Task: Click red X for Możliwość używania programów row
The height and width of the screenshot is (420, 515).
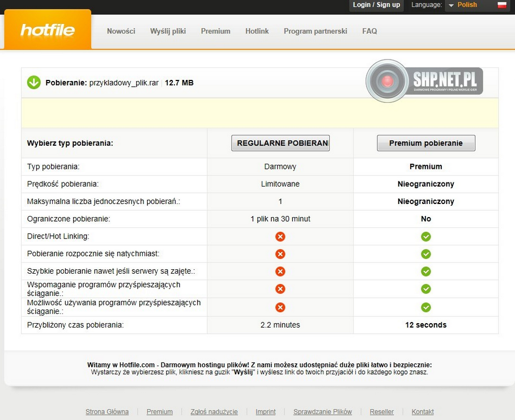Action: point(280,307)
